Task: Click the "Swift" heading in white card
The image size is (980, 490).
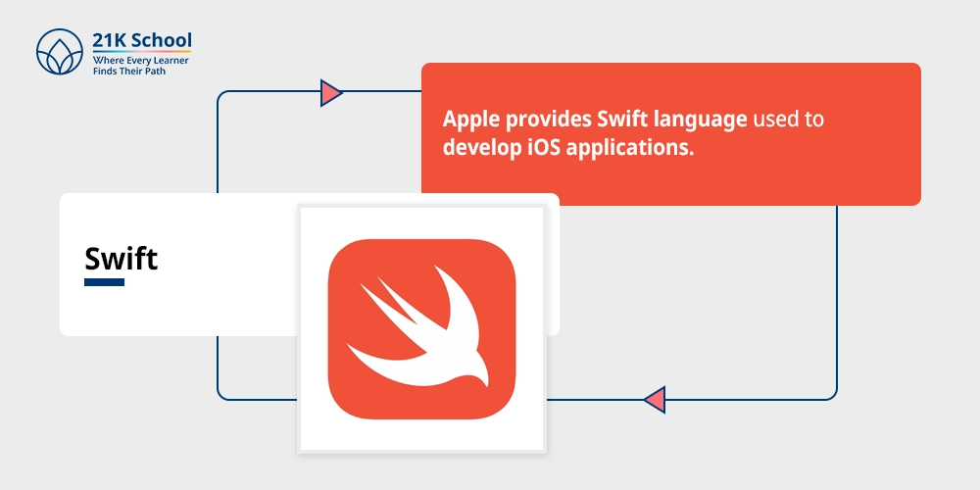Action: (x=122, y=259)
